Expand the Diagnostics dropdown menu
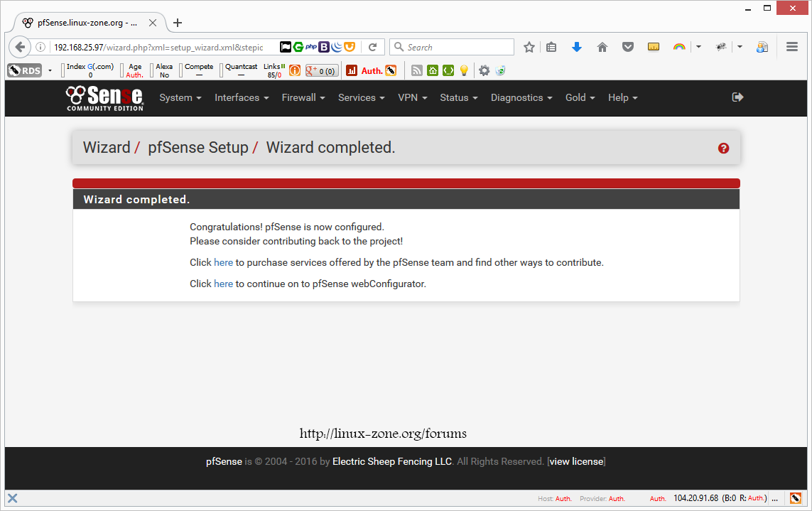The height and width of the screenshot is (511, 812). click(x=521, y=98)
